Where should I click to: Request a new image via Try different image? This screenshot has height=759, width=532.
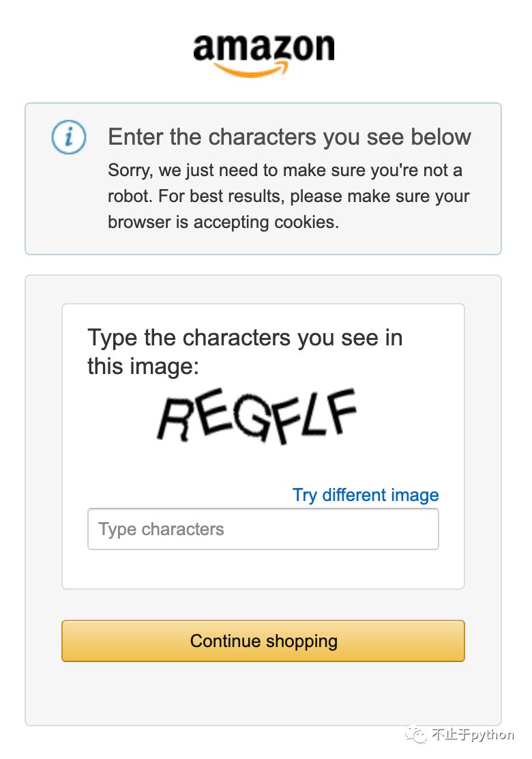pyautogui.click(x=366, y=495)
